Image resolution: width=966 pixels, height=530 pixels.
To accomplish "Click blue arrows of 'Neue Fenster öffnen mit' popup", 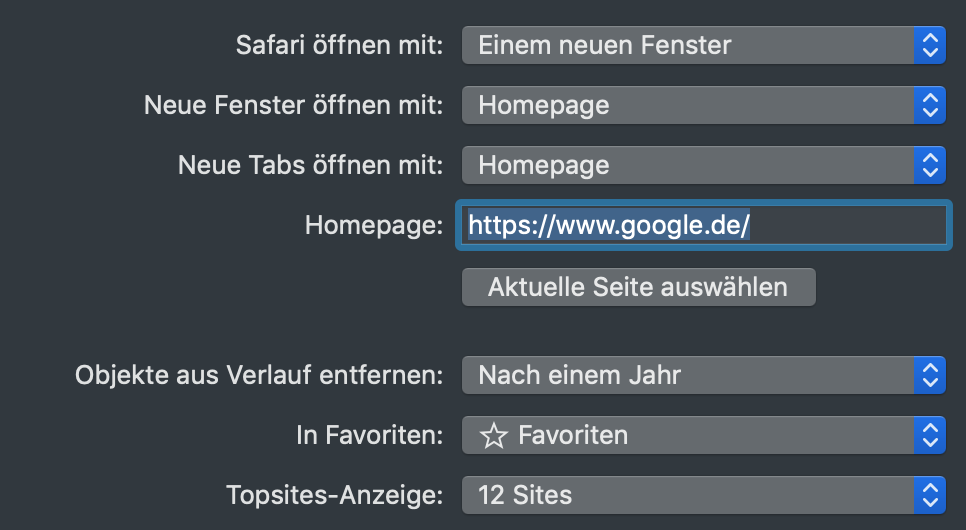I will click(930, 105).
